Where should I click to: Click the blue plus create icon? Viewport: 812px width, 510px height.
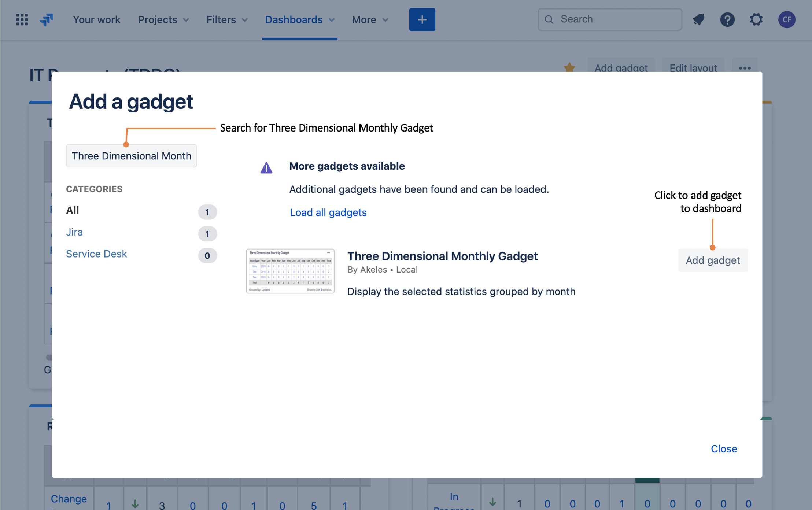(422, 19)
